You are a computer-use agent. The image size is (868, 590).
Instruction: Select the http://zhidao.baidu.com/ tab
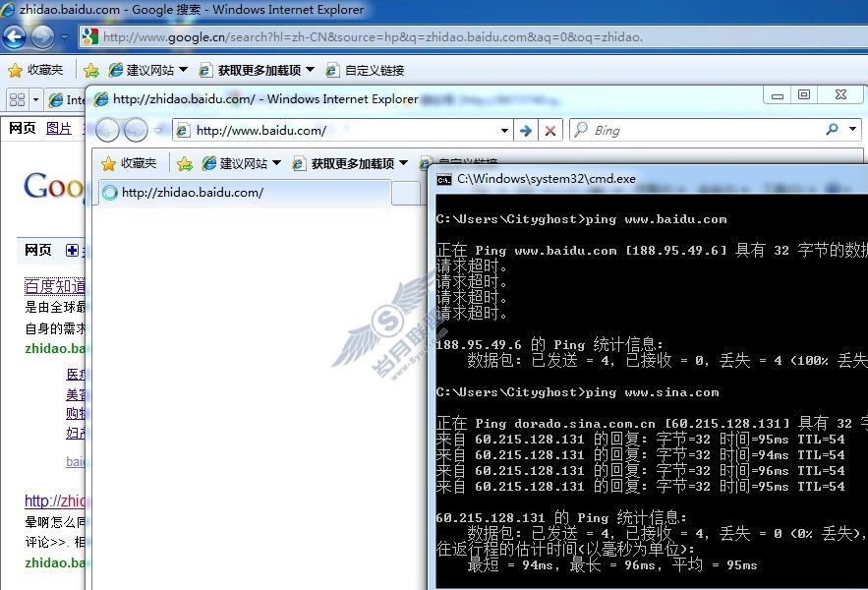click(245, 192)
